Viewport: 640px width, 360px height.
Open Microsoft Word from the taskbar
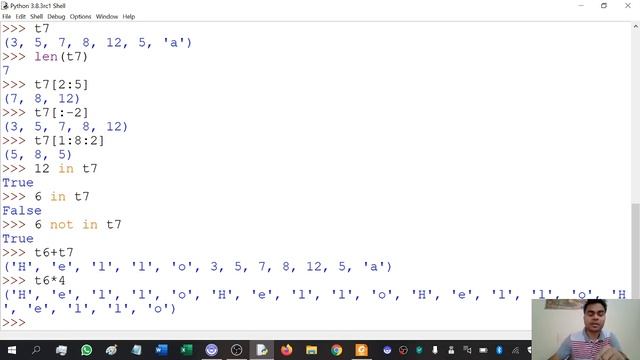point(162,350)
